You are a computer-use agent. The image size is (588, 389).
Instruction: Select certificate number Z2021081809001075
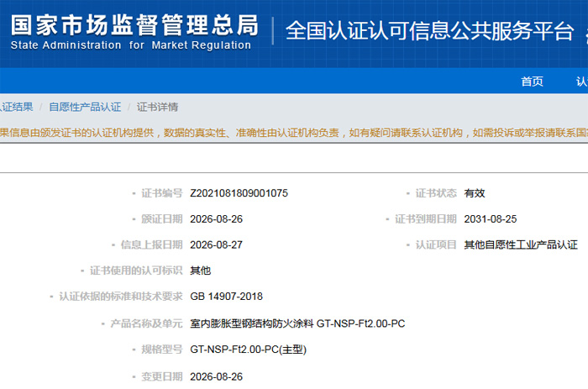pyautogui.click(x=239, y=193)
